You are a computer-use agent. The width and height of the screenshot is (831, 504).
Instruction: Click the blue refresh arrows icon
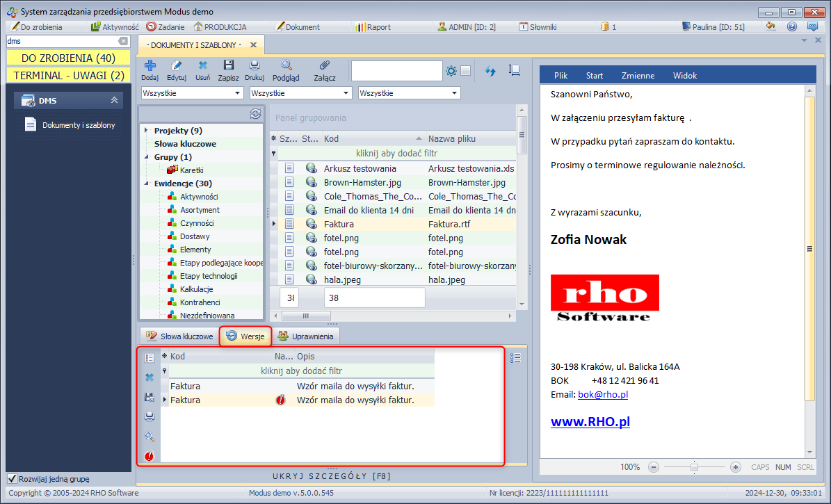490,70
